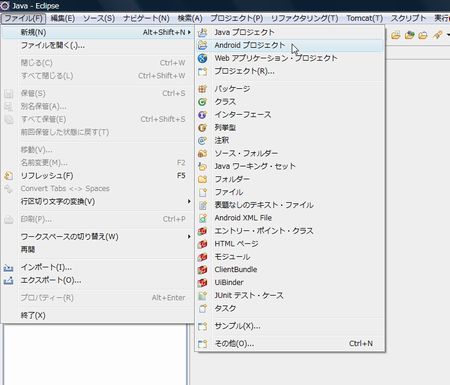The width and height of the screenshot is (450, 385).
Task: Select 終了(X) to exit
Action: coord(98,315)
